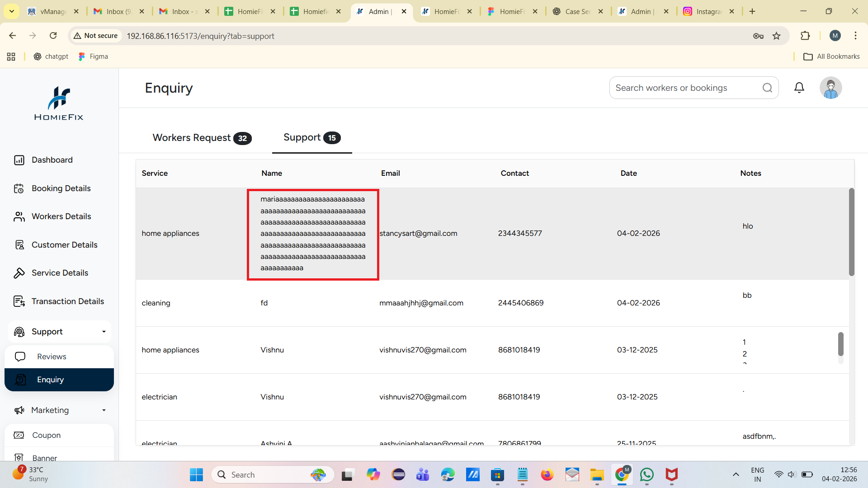Image resolution: width=868 pixels, height=488 pixels.
Task: Click the enquiry table vertical scrollbar
Action: click(x=851, y=232)
